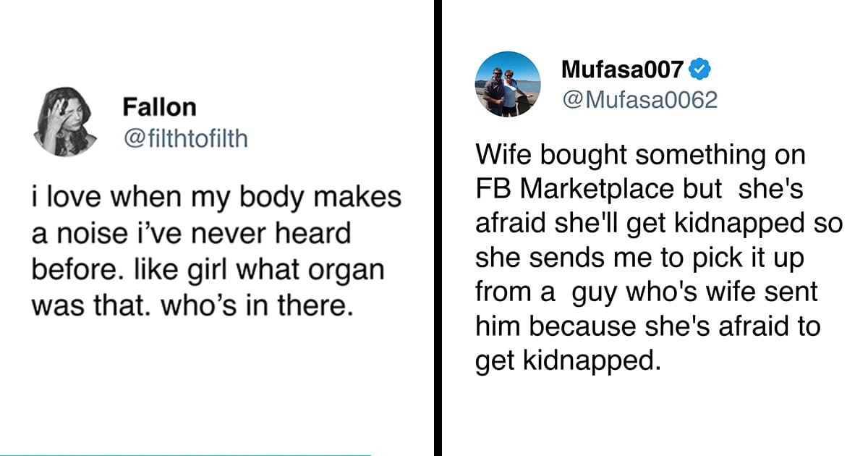Click the text "was that. who's in there."
The image size is (868, 456).
[191, 306]
